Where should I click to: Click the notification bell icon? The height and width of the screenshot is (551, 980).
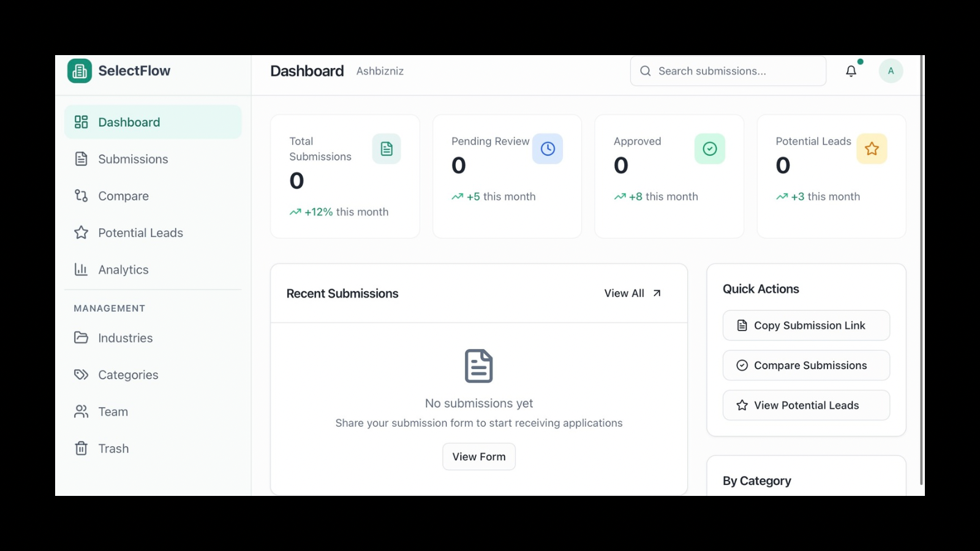click(x=851, y=71)
